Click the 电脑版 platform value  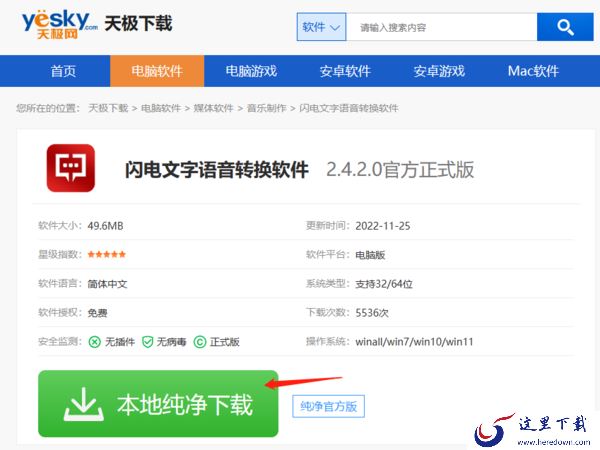point(370,255)
